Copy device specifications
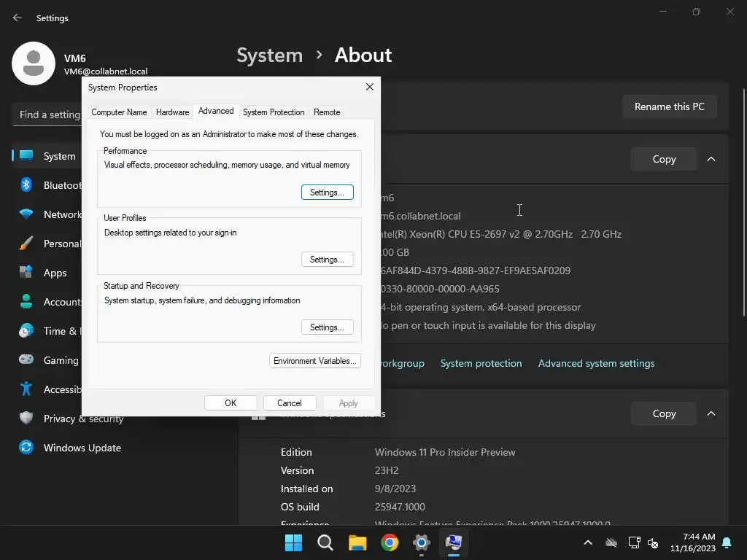The width and height of the screenshot is (747, 560). click(x=664, y=159)
